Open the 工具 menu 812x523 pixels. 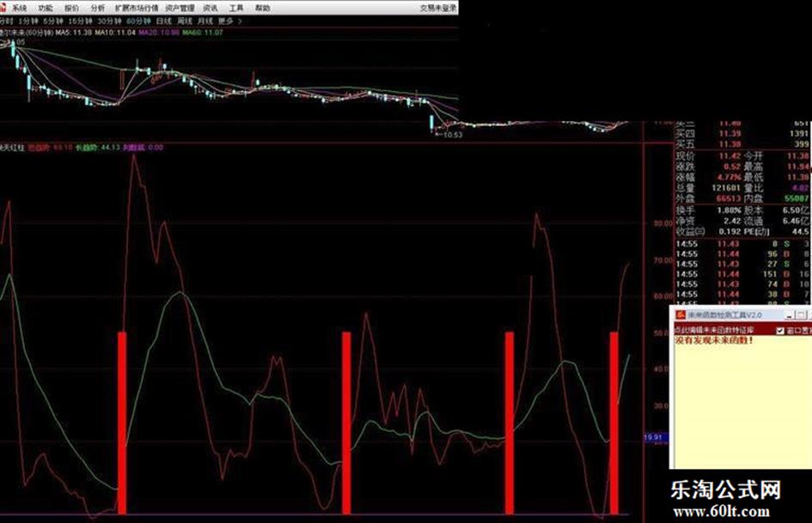pyautogui.click(x=236, y=9)
